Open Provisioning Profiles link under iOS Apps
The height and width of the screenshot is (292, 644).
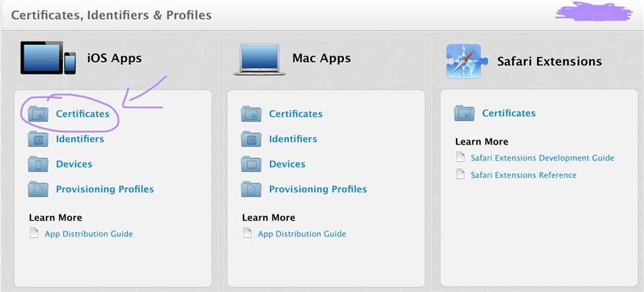coord(105,189)
